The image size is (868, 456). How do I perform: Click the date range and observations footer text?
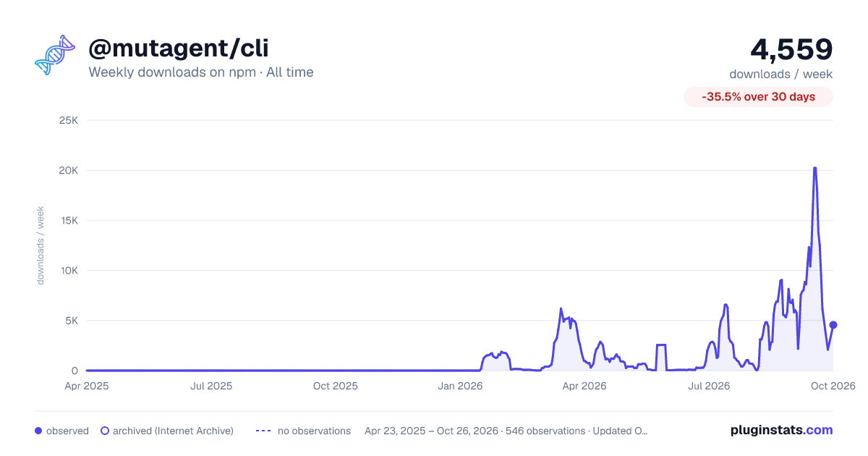pos(506,431)
